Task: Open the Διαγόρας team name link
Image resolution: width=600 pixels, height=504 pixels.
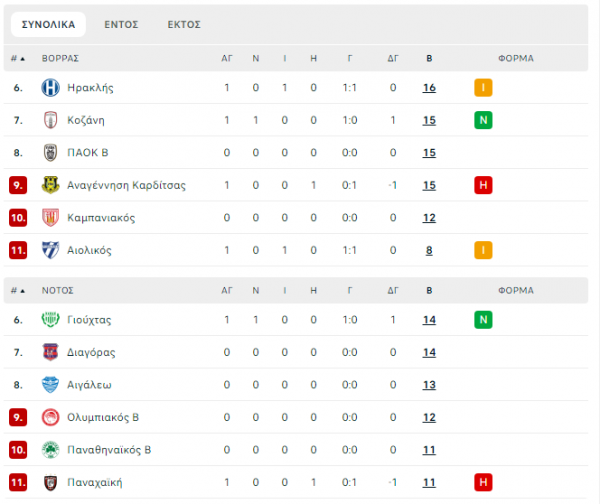Action: 91,352
